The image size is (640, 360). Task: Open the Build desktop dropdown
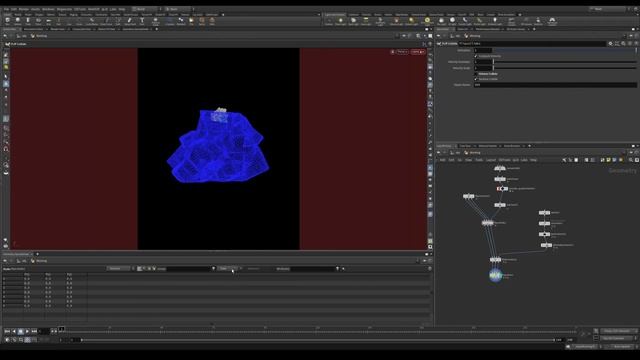point(145,9)
